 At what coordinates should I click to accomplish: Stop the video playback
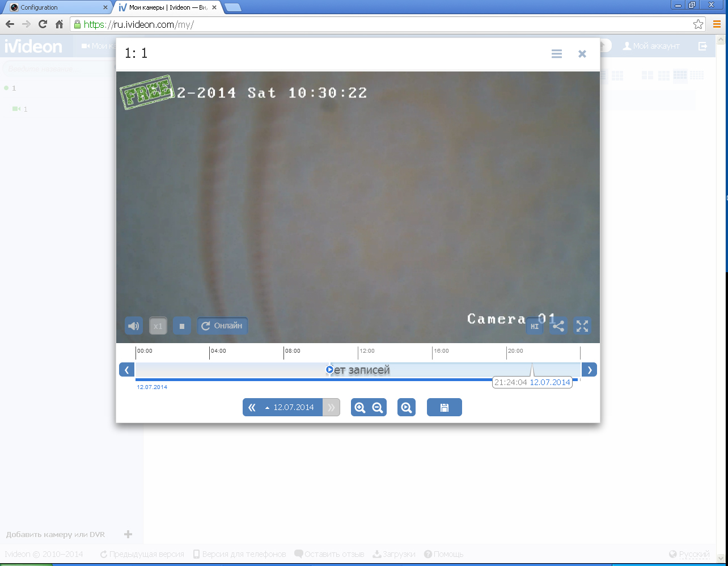tap(182, 326)
